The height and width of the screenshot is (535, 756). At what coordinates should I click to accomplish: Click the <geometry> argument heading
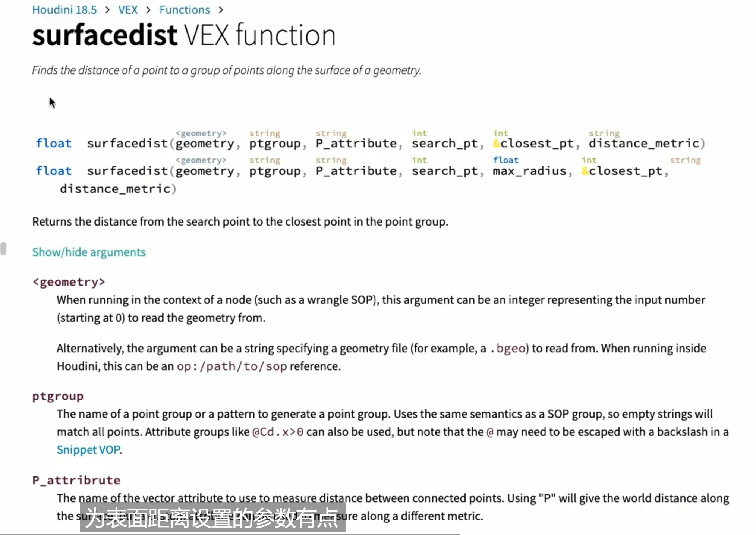pyautogui.click(x=69, y=282)
